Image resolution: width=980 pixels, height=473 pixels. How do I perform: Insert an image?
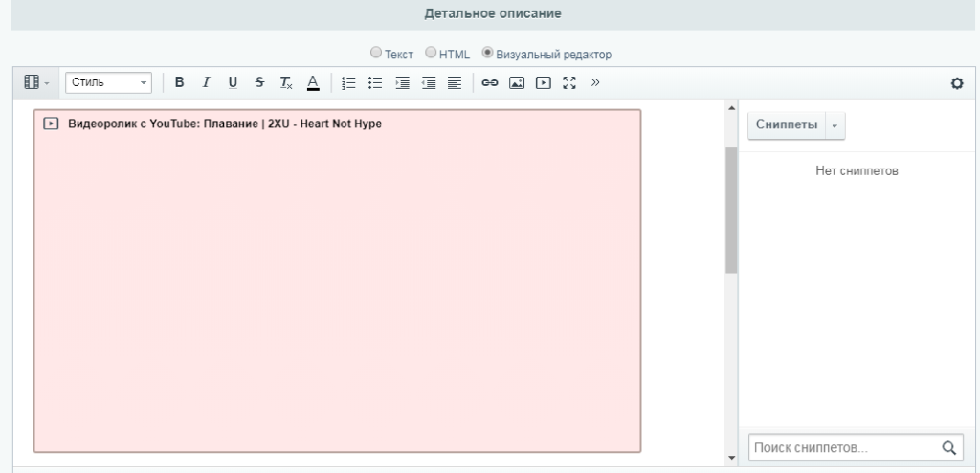pos(517,83)
